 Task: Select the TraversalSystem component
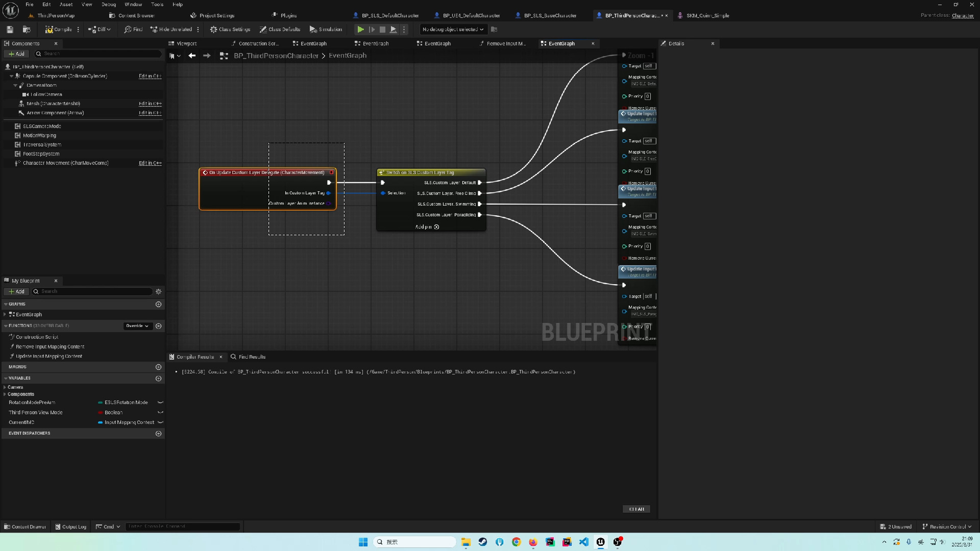click(x=42, y=144)
